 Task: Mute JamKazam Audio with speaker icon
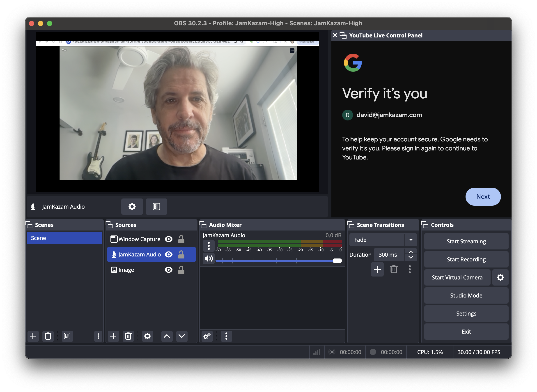pos(209,258)
